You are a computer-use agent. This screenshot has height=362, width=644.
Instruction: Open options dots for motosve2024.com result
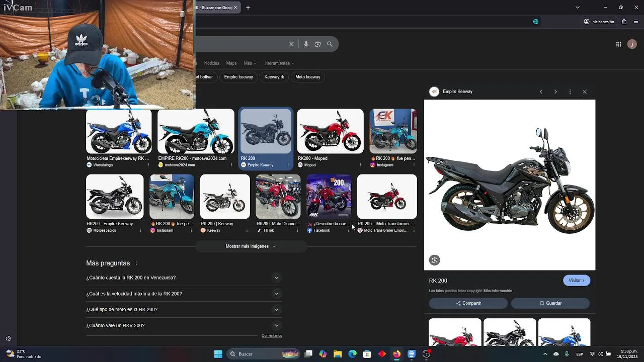coord(231,165)
